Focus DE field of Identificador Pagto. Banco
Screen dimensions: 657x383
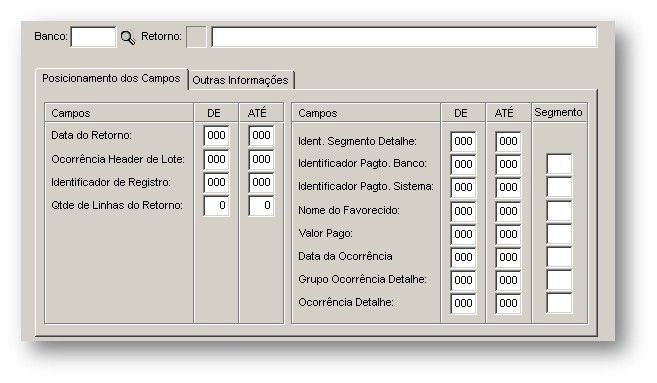463,164
